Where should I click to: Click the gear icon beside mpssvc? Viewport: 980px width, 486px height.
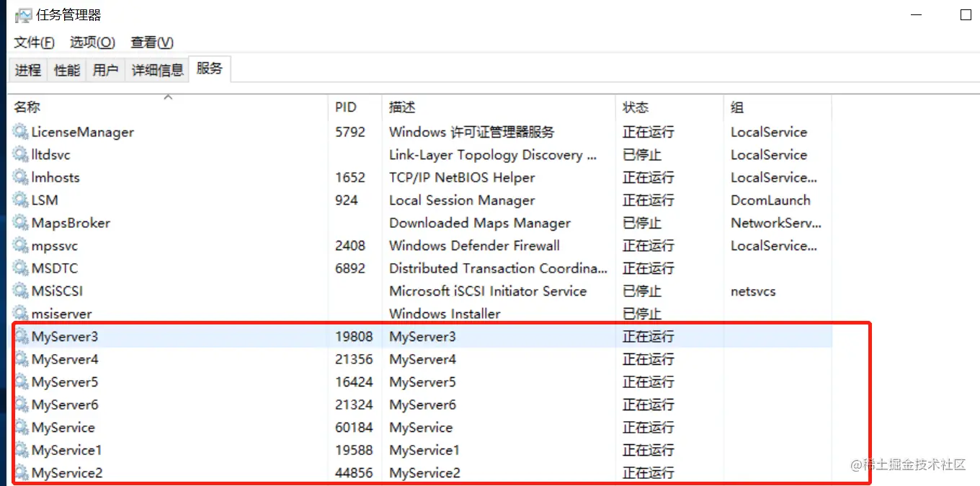[x=20, y=245]
